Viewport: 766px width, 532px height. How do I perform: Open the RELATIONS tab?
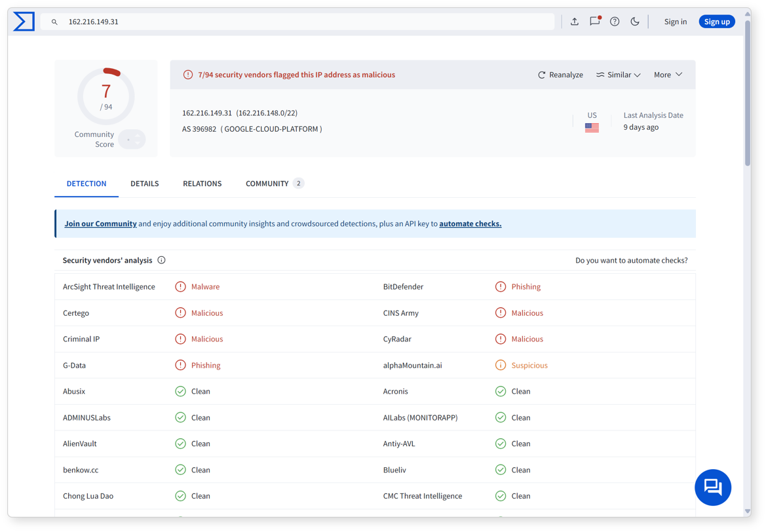pos(202,183)
